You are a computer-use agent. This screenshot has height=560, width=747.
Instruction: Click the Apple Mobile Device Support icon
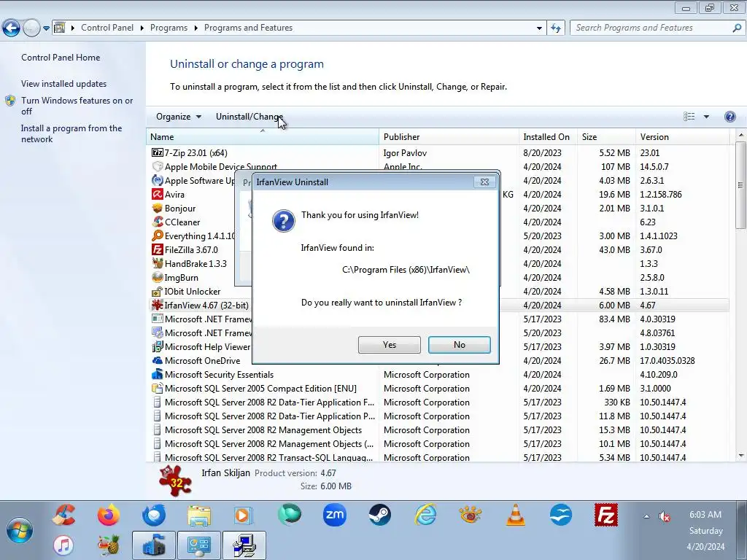[x=158, y=167]
